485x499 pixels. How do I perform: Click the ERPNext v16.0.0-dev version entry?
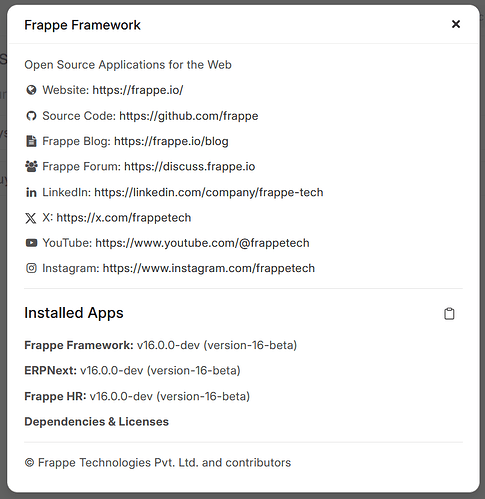132,371
